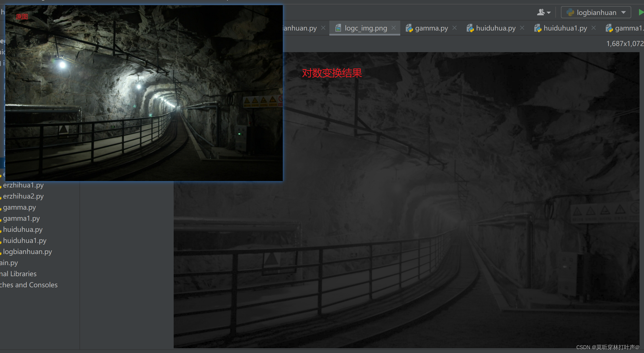Image resolution: width=644 pixels, height=353 pixels.
Task: Click the green Run button
Action: click(641, 12)
